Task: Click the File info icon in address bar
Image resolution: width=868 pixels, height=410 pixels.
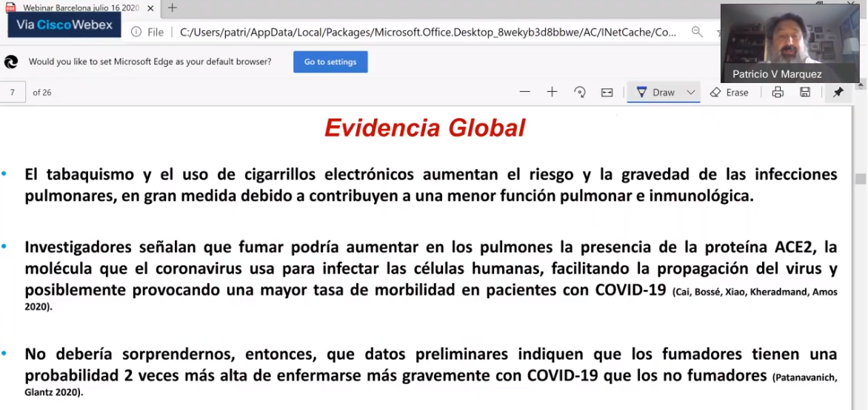Action: click(136, 32)
